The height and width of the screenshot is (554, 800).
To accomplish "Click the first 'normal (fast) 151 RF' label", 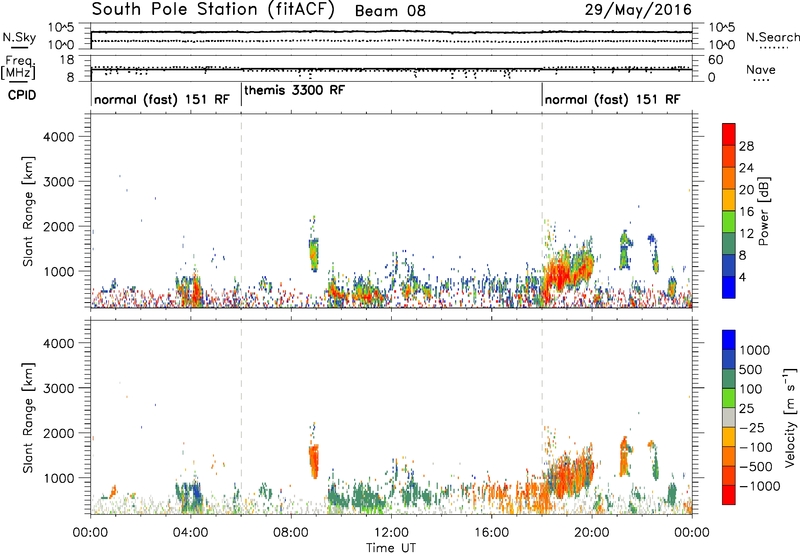I will pyautogui.click(x=162, y=99).
